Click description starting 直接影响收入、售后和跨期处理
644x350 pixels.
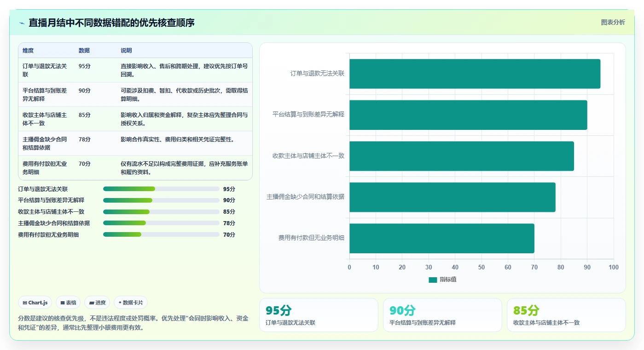point(184,70)
